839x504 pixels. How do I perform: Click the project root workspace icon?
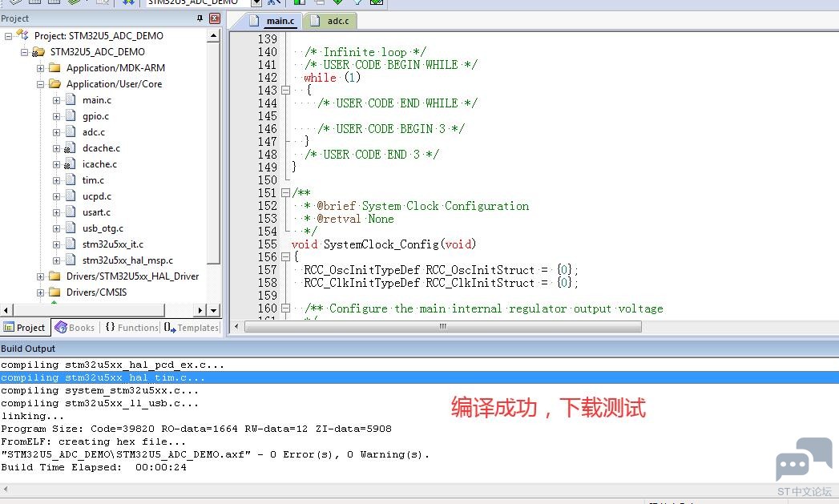[22, 34]
